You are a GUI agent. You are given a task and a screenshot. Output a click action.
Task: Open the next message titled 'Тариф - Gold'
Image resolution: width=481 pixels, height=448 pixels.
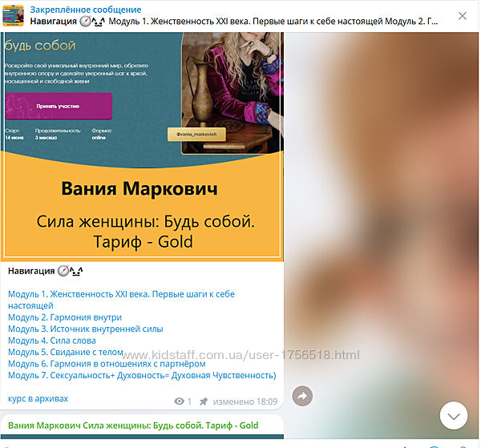click(x=133, y=425)
